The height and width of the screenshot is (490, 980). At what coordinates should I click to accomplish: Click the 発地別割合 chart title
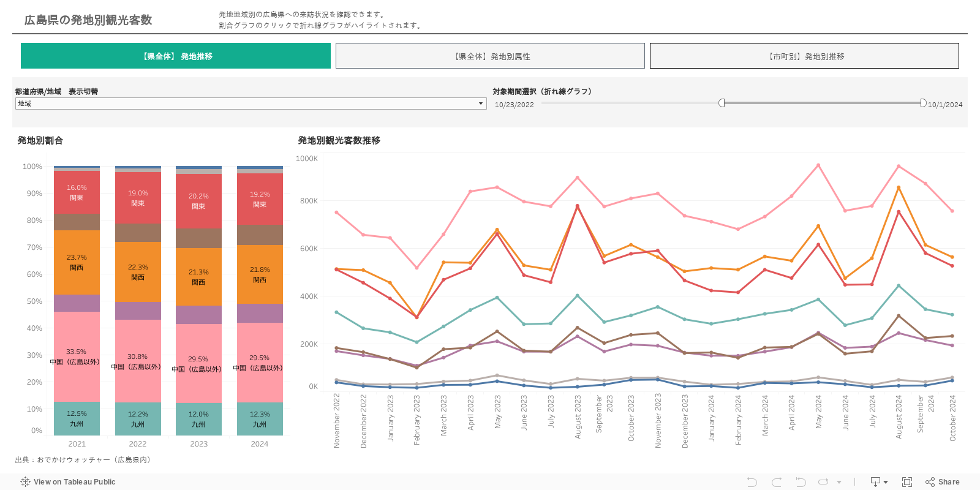[x=40, y=140]
